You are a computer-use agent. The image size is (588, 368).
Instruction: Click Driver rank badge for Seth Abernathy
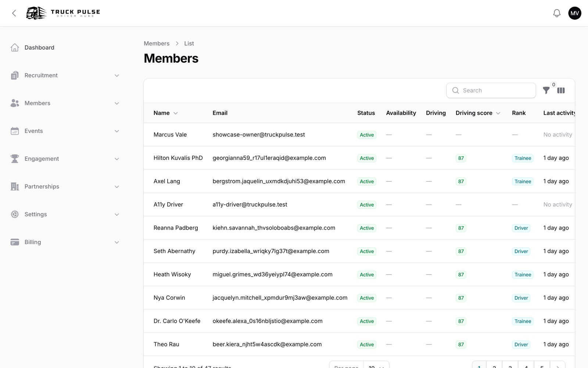521,251
